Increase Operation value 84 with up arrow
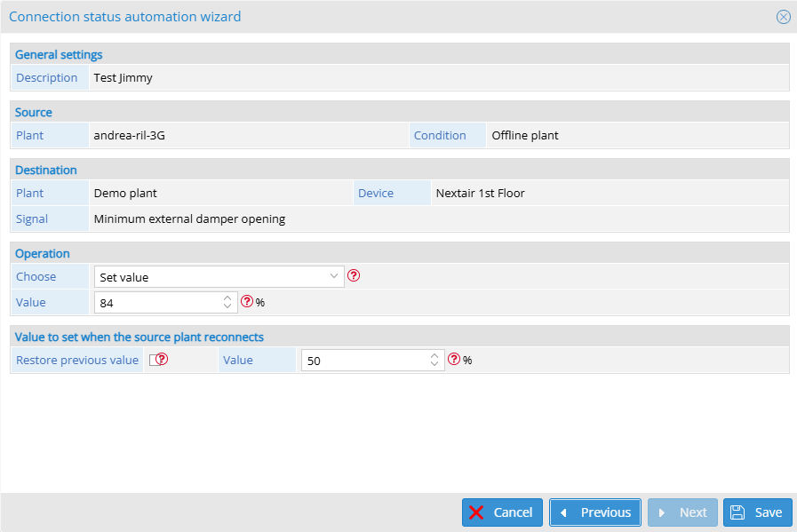Image resolution: width=797 pixels, height=532 pixels. (x=227, y=298)
